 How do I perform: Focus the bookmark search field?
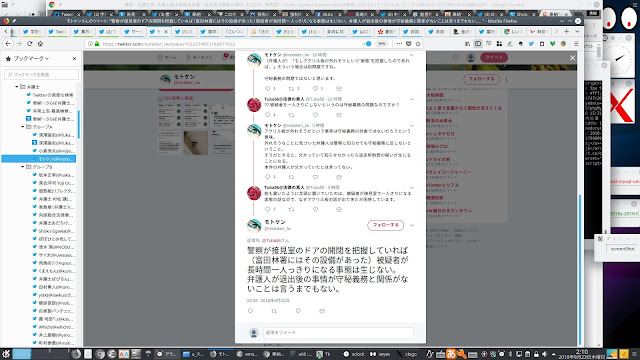point(41,75)
